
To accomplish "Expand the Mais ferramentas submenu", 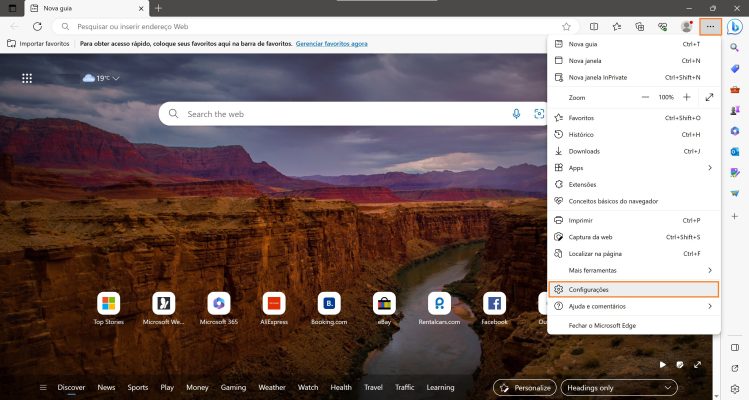I will tap(634, 270).
